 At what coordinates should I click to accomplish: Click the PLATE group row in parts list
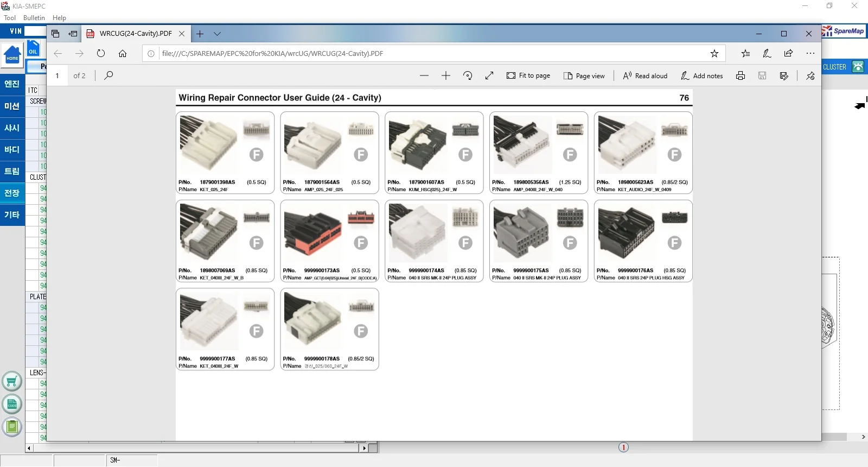point(36,296)
